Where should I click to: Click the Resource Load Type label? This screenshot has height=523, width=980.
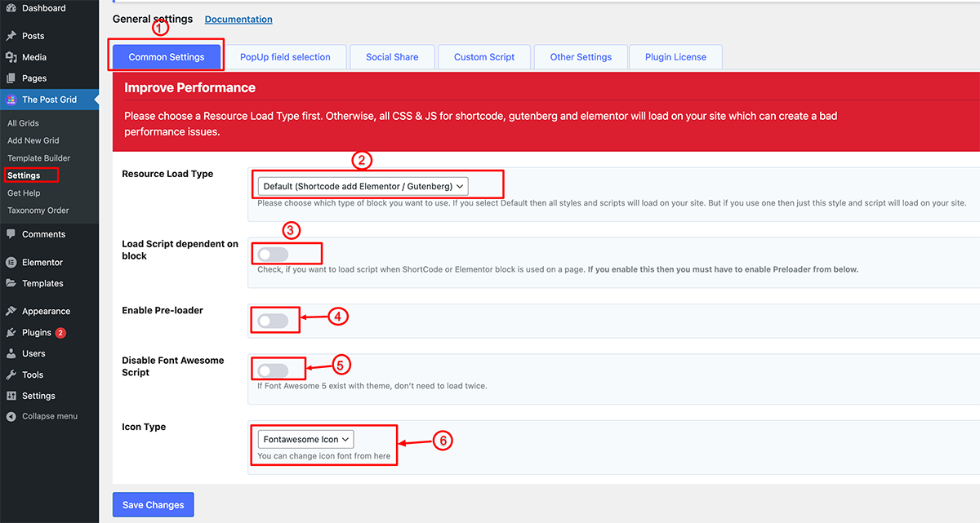[x=167, y=174]
